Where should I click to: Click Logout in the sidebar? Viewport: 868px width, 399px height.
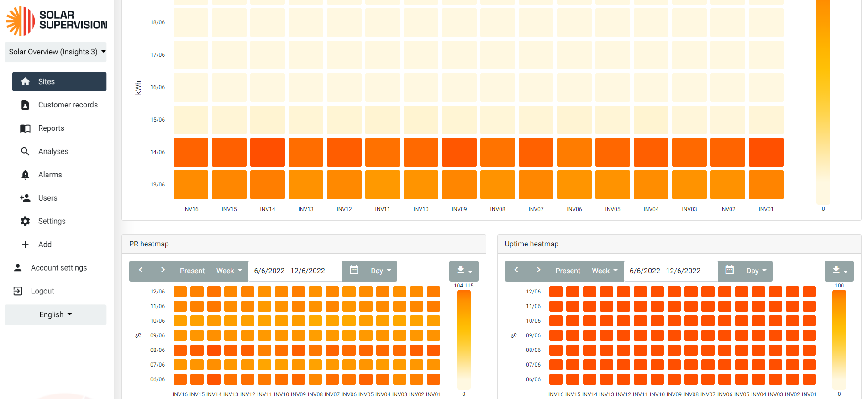42,291
